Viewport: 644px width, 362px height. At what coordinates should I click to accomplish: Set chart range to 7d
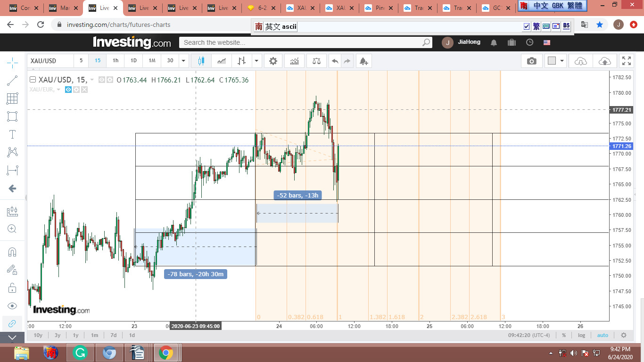pyautogui.click(x=114, y=335)
